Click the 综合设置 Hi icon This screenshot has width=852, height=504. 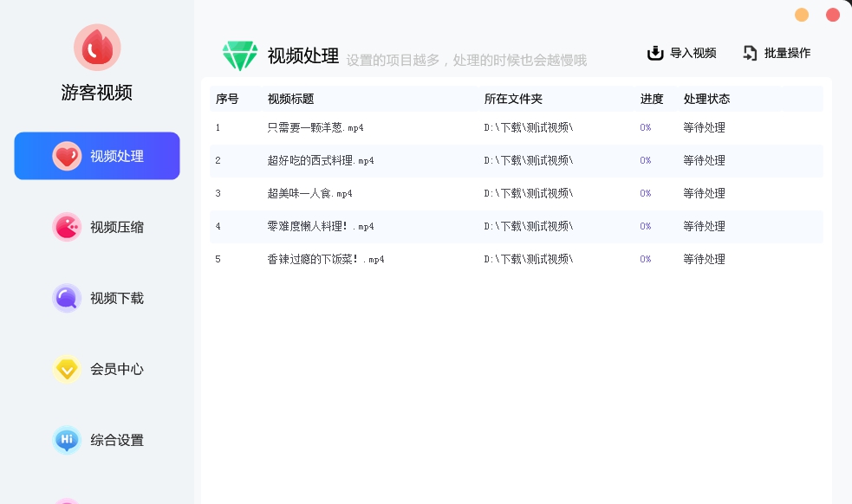[x=67, y=440]
